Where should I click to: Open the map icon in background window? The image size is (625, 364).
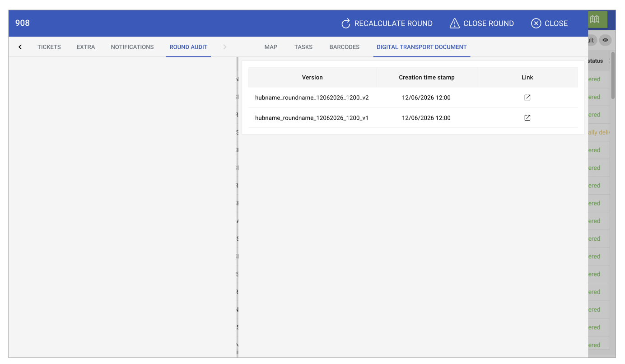click(594, 19)
